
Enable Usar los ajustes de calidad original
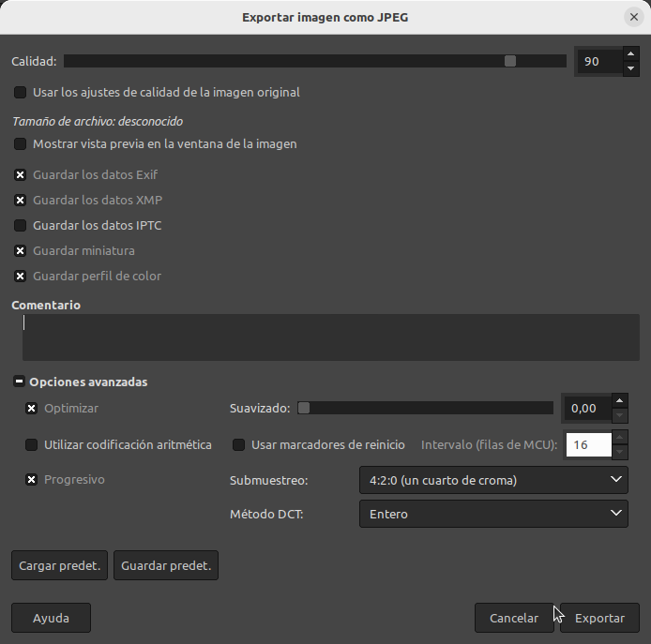[21, 93]
